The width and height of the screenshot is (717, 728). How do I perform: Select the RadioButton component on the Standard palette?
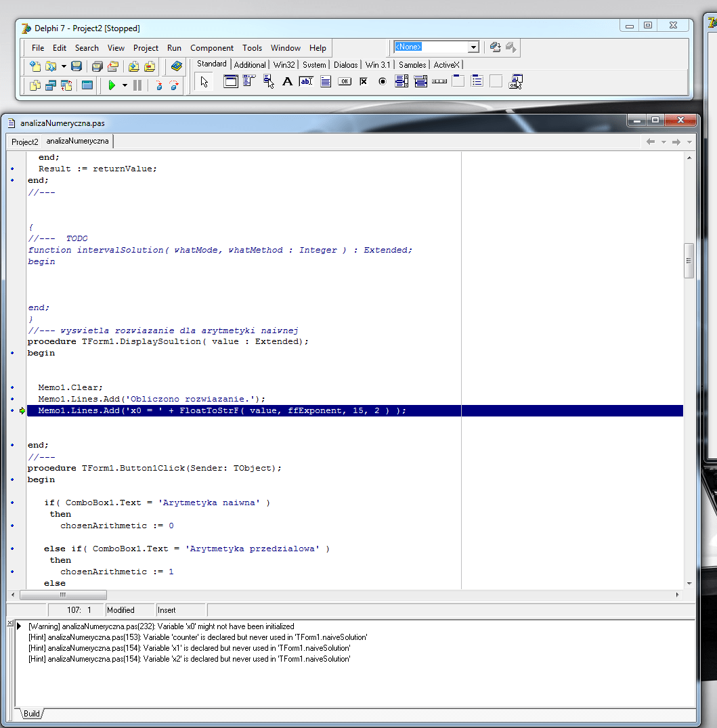pyautogui.click(x=382, y=81)
